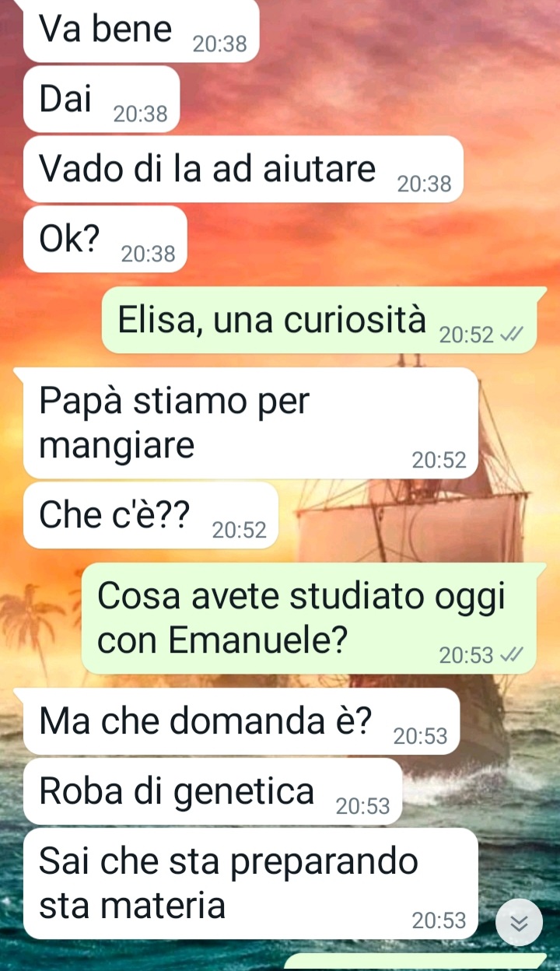Tap the 'Roba di genetica' message bubble

coord(213,792)
